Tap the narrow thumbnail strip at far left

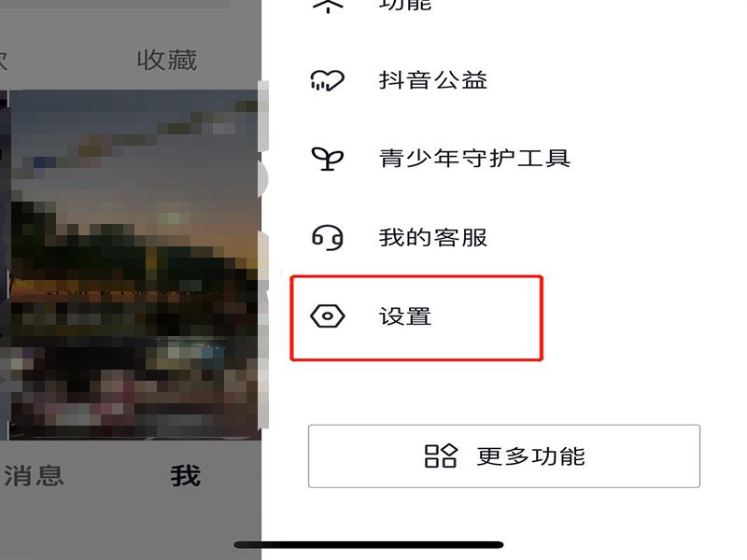[x=4, y=264]
